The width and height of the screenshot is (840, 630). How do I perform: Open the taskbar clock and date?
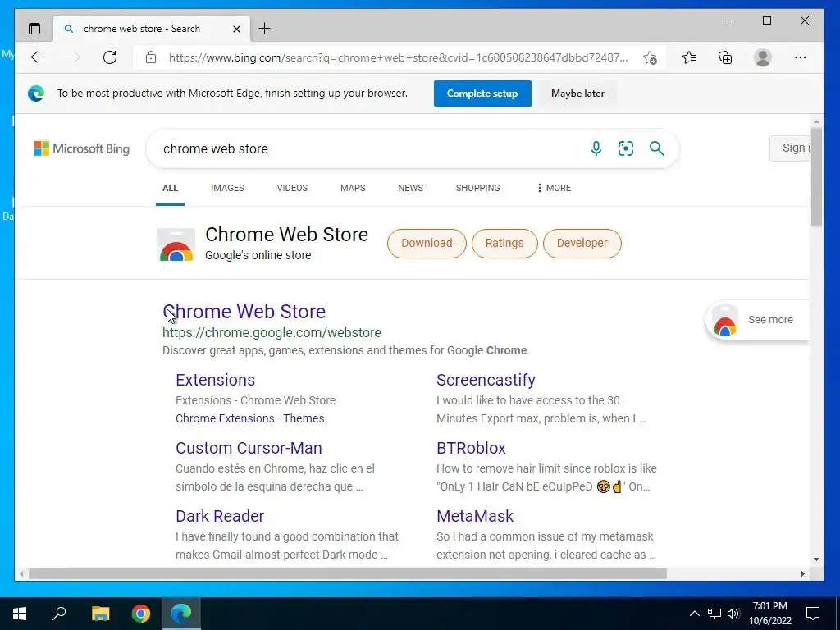point(770,614)
